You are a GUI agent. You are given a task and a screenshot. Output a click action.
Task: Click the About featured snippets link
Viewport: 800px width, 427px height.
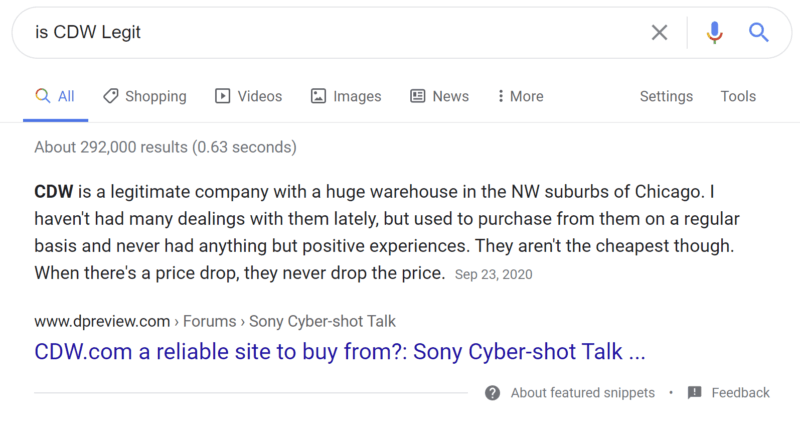click(582, 393)
